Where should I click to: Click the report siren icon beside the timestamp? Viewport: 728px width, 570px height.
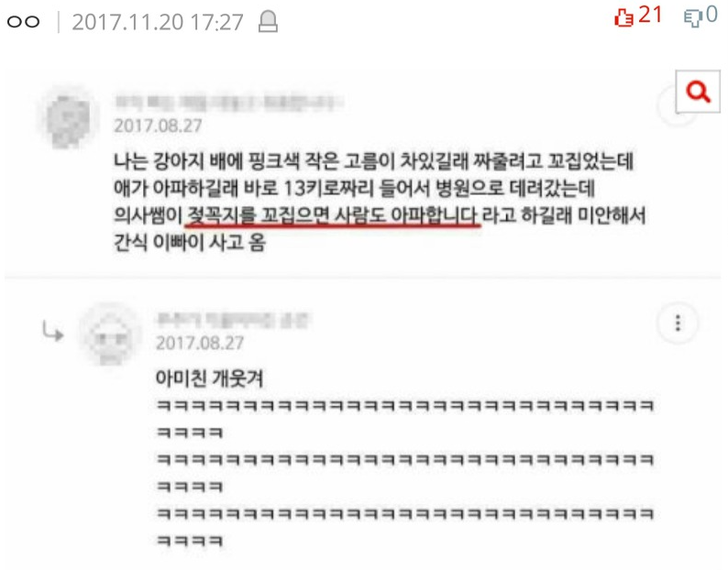(x=268, y=22)
